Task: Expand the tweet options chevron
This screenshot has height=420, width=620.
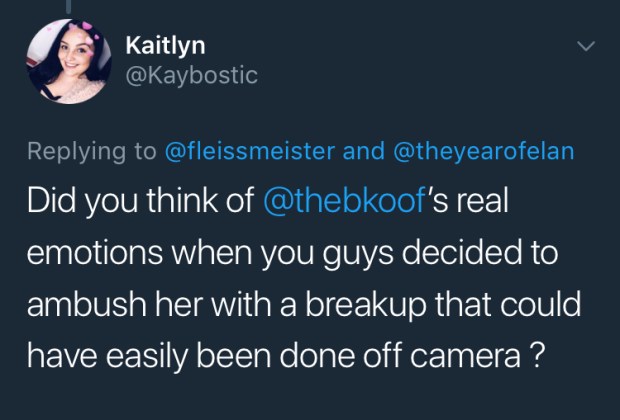Action: tap(586, 45)
